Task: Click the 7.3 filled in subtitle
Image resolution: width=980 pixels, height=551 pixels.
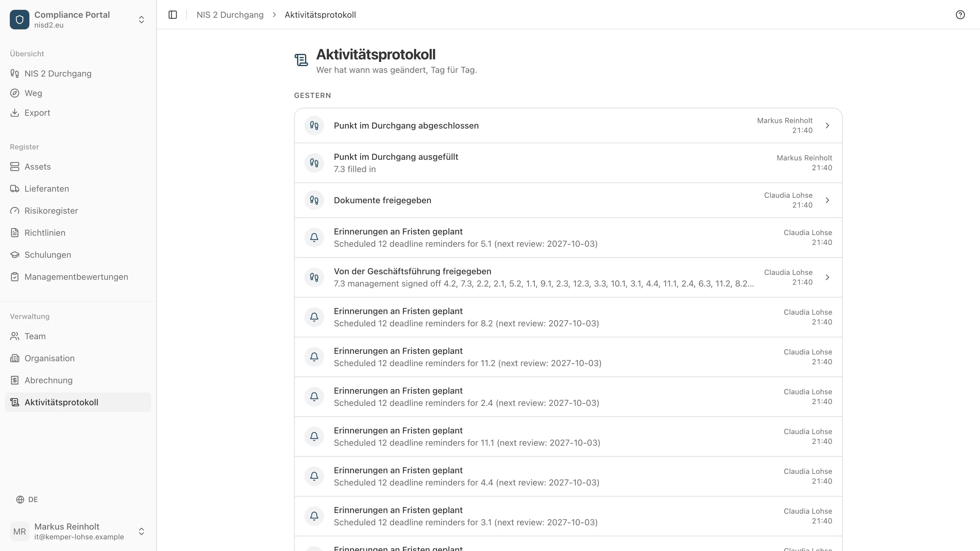Action: [x=355, y=169]
